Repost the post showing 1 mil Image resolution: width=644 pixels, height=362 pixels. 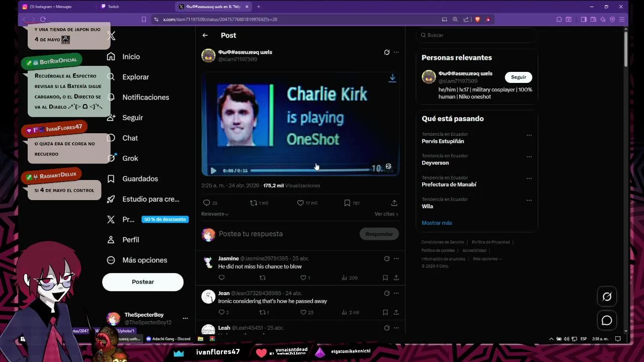pos(254,203)
